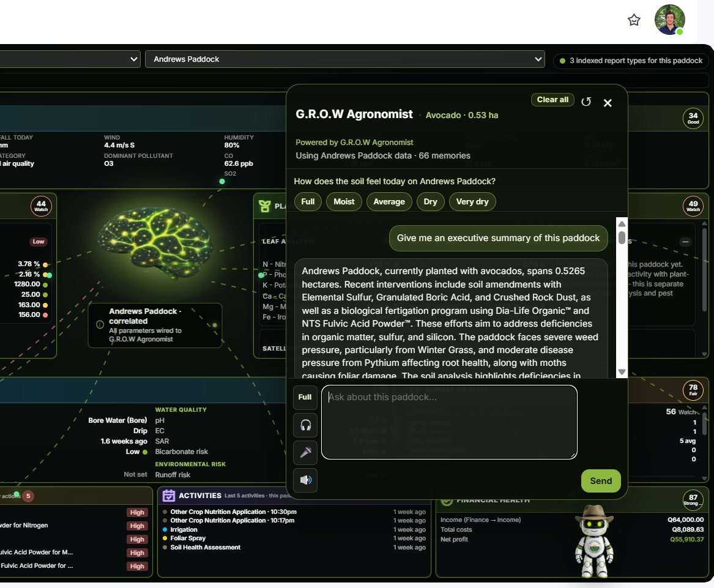The width and height of the screenshot is (714, 588).
Task: Click the Bicarbonate risk label
Action: 181,452
